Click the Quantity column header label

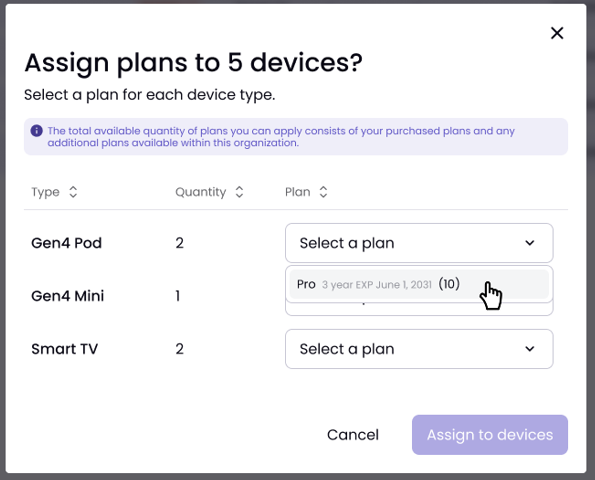click(201, 192)
